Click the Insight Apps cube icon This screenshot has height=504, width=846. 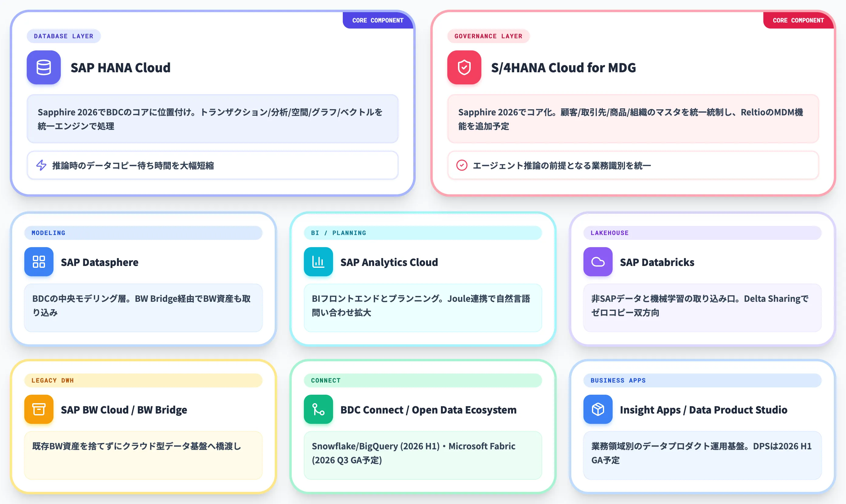pos(598,409)
